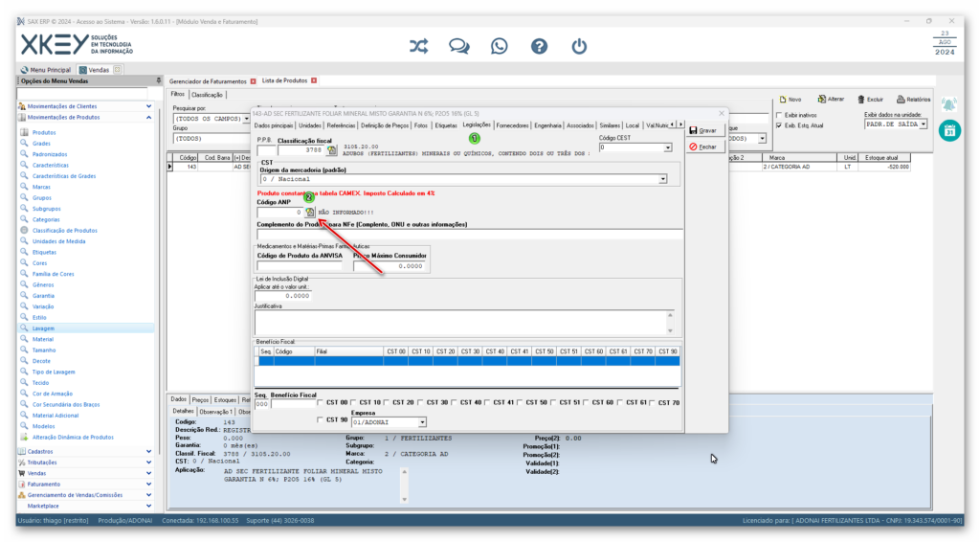Viewport: 980px width, 542px height.
Task: Open the Código CEST dropdown
Action: (x=667, y=148)
